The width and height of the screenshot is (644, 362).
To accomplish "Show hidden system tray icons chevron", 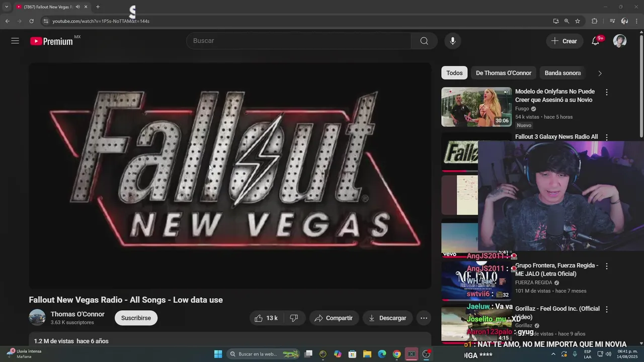I will 554,354.
